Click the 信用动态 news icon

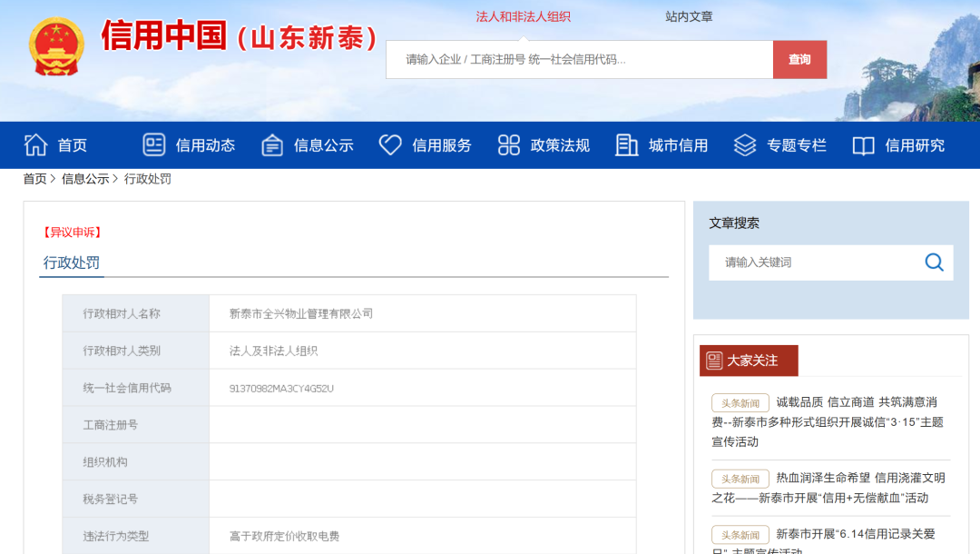pyautogui.click(x=154, y=145)
